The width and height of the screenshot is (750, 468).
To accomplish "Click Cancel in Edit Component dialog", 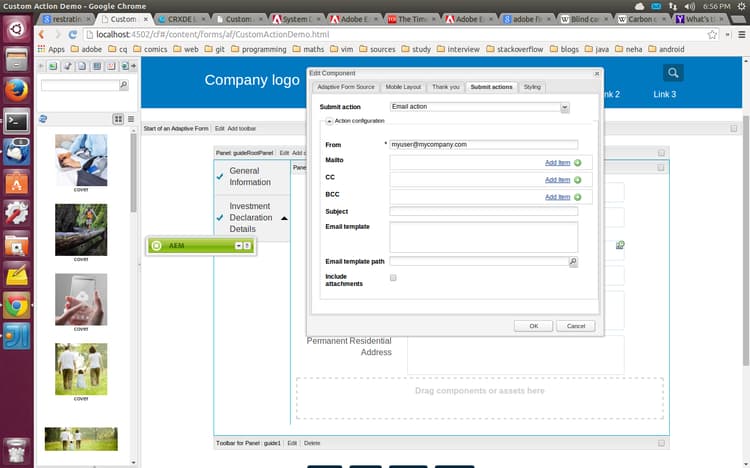I will [576, 326].
